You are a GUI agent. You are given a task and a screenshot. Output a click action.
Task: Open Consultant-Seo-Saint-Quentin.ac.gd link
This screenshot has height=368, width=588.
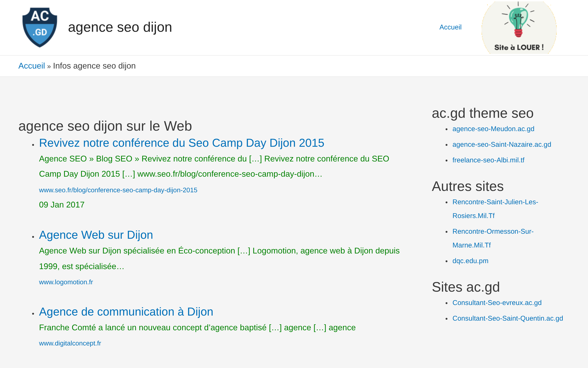coord(508,318)
